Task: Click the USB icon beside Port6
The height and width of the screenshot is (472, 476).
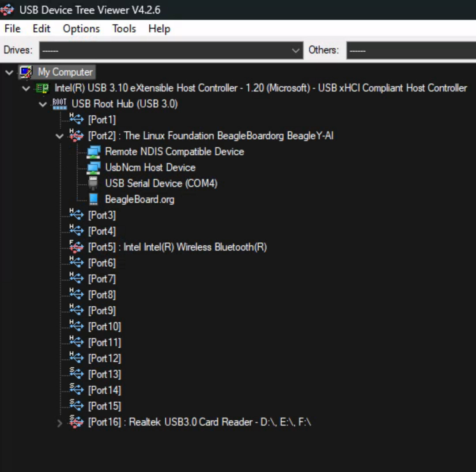Action: (x=76, y=262)
